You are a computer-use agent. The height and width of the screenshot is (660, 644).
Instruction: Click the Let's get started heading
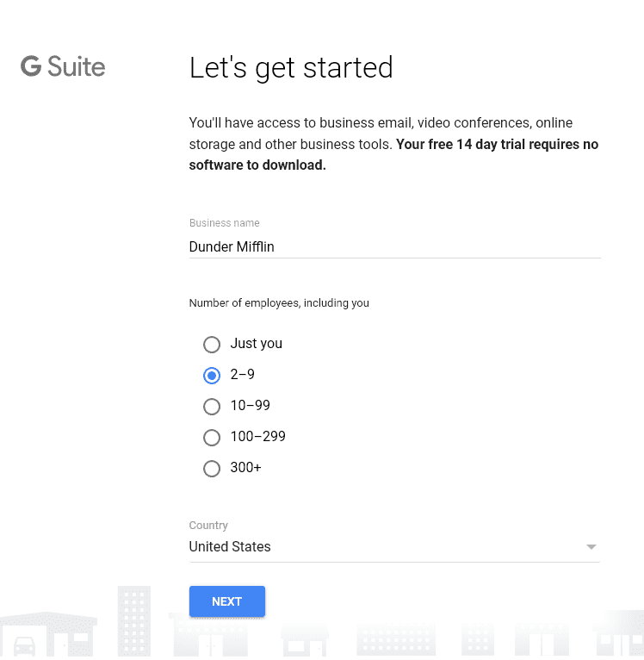point(291,68)
